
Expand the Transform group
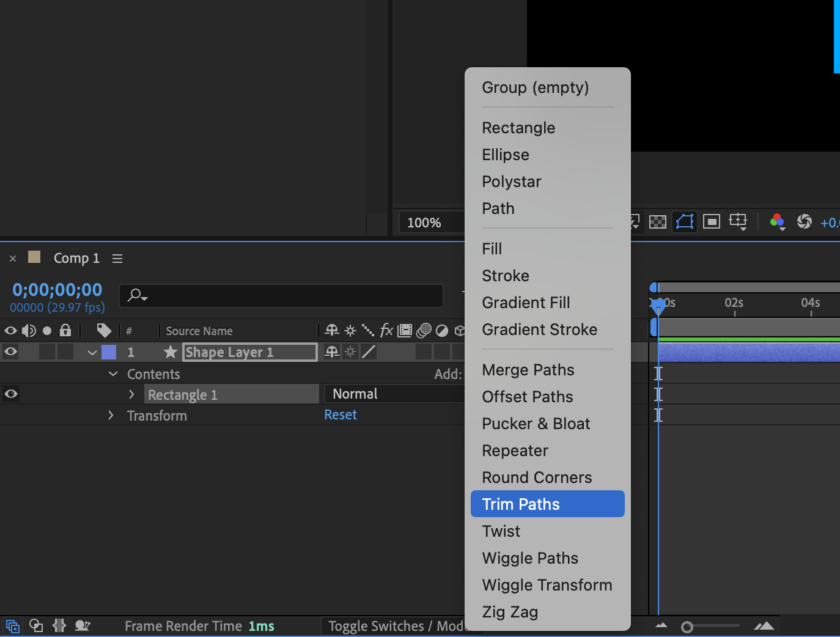[111, 415]
